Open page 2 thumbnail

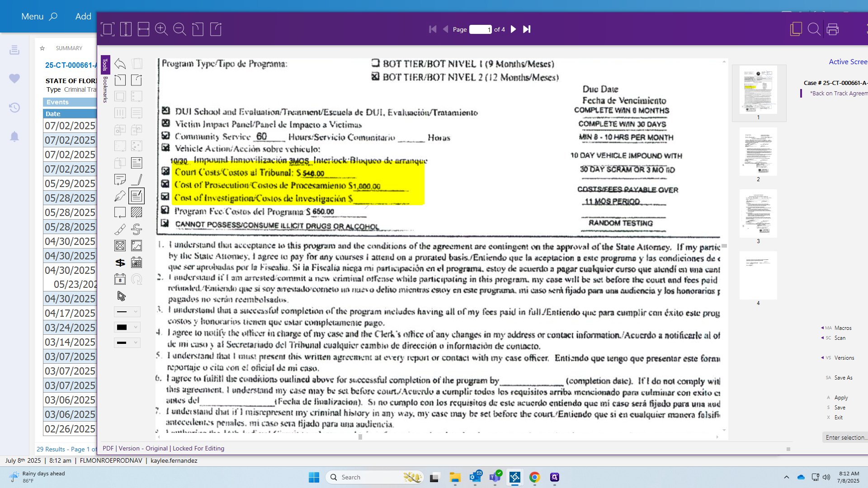758,151
